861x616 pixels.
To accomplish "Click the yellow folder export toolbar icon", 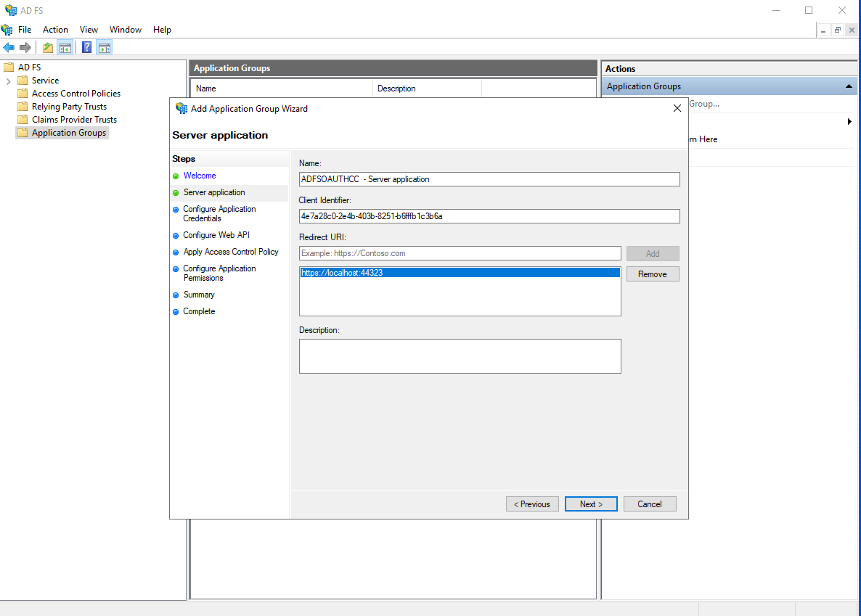I will (47, 48).
